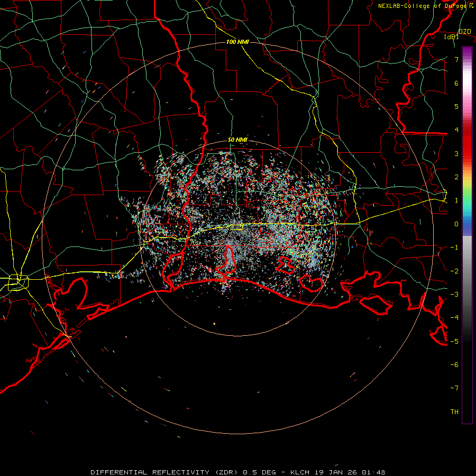Click the -3 value on the scale
Image resolution: width=476 pixels, height=476 pixels.
click(x=454, y=295)
